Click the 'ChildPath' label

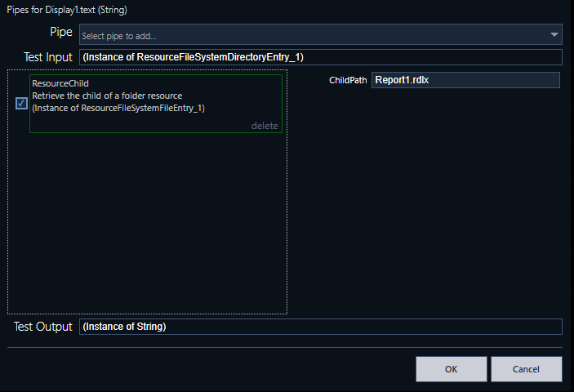pos(348,81)
